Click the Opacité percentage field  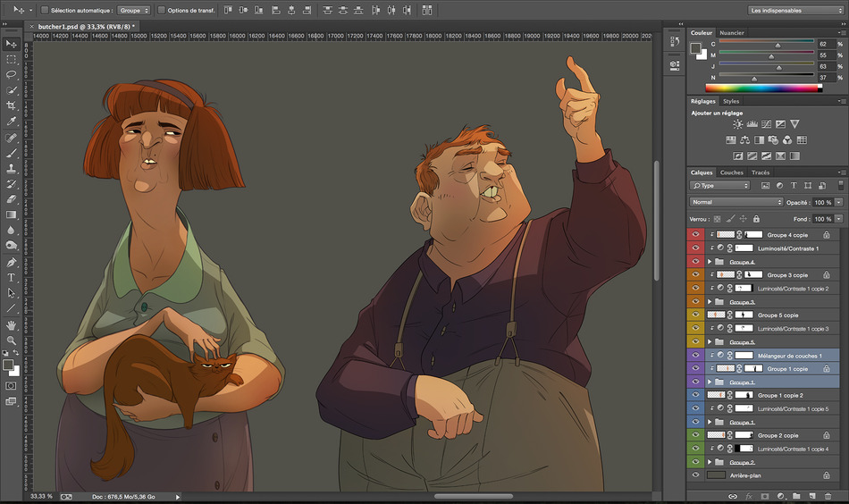822,202
